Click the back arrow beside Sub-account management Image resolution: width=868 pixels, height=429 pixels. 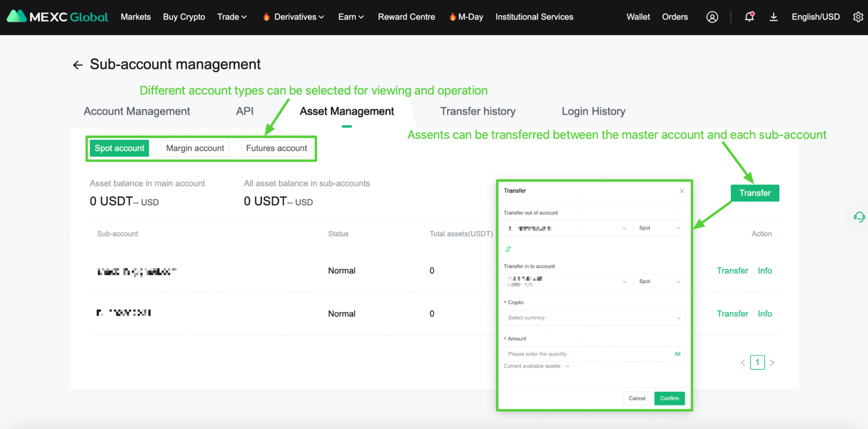(78, 65)
